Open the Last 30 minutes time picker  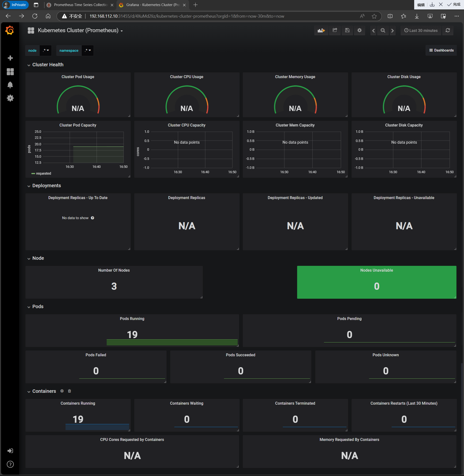click(421, 30)
